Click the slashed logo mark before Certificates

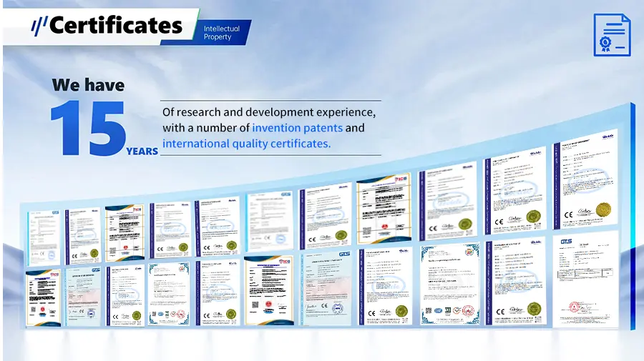click(x=39, y=26)
